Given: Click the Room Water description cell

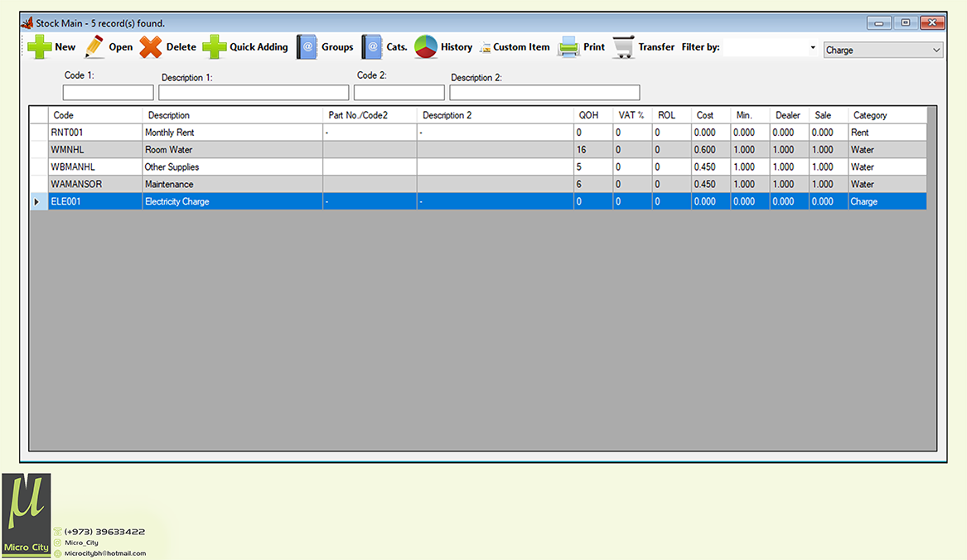Looking at the screenshot, I should pos(233,150).
